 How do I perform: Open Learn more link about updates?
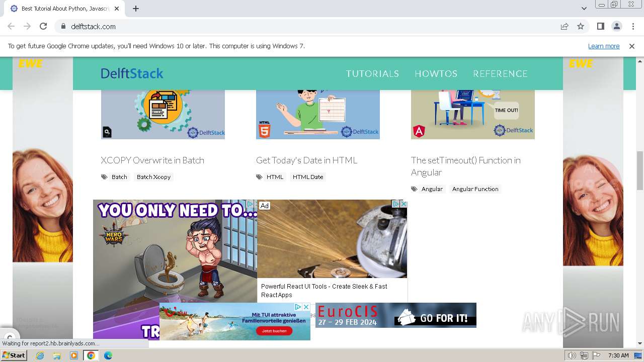(x=604, y=46)
